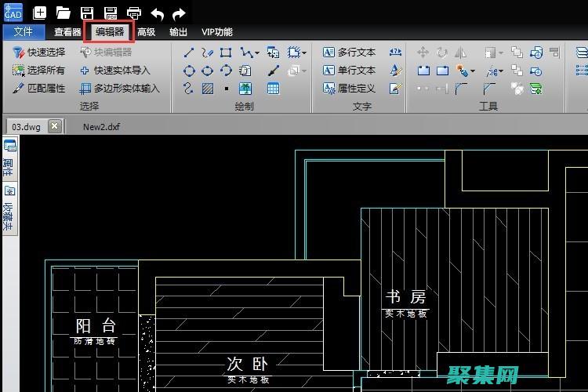Viewport: 588px width, 392px height.
Task: Expand the trim/extend tool dropdown arrow
Action: pyautogui.click(x=501, y=71)
